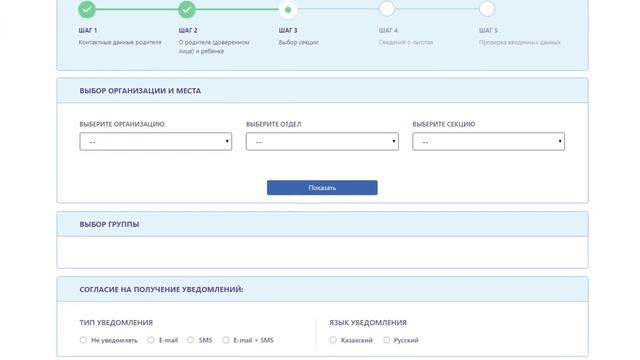This screenshot has height=360, width=640.
Task: Click the Step 3 active step circle
Action: 288,9
